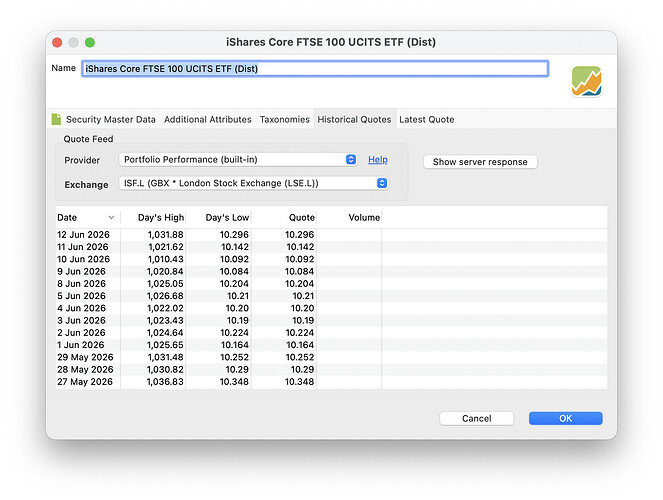
Task: Open the Provider dropdown
Action: point(238,159)
